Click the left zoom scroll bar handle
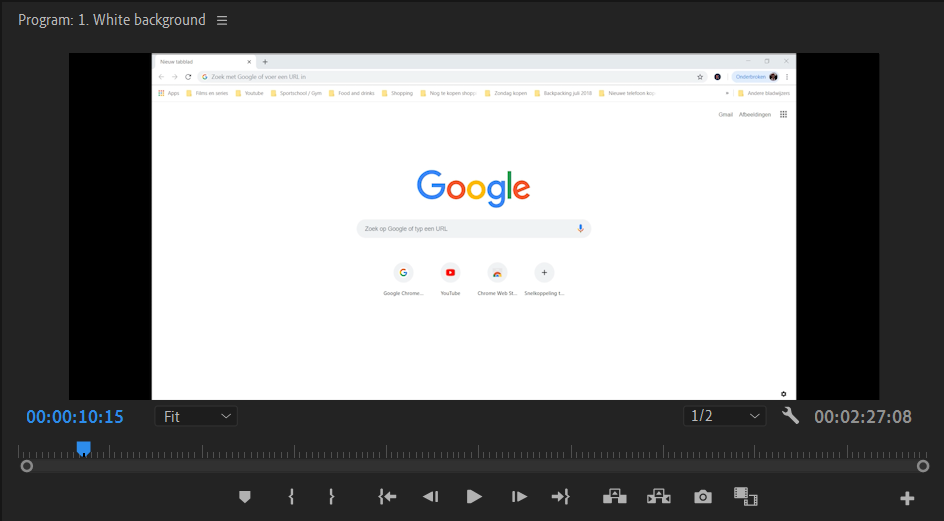Image resolution: width=944 pixels, height=521 pixels. click(x=26, y=466)
